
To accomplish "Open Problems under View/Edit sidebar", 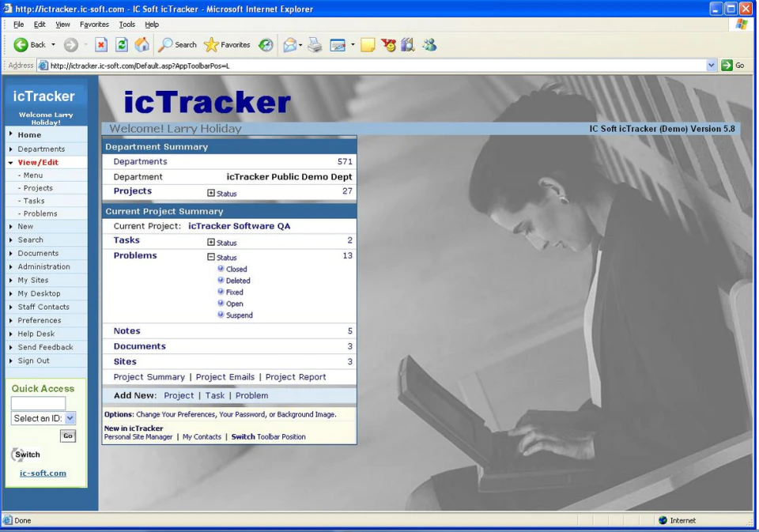I will click(x=40, y=213).
